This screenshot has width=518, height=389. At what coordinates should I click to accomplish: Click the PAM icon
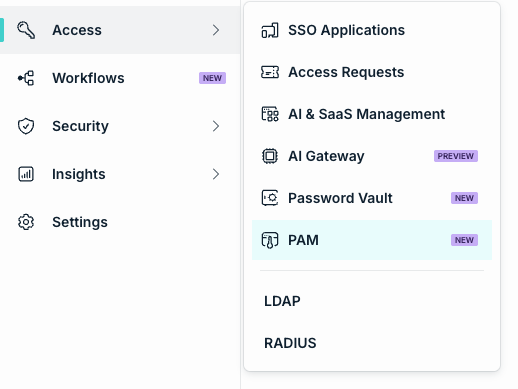coord(270,240)
